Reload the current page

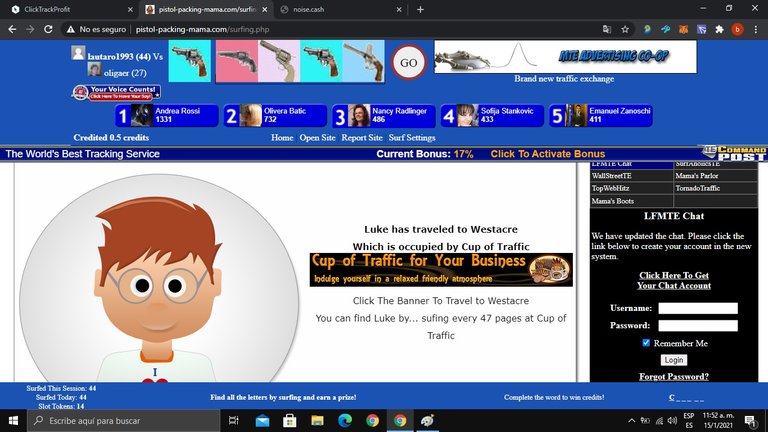[48, 29]
